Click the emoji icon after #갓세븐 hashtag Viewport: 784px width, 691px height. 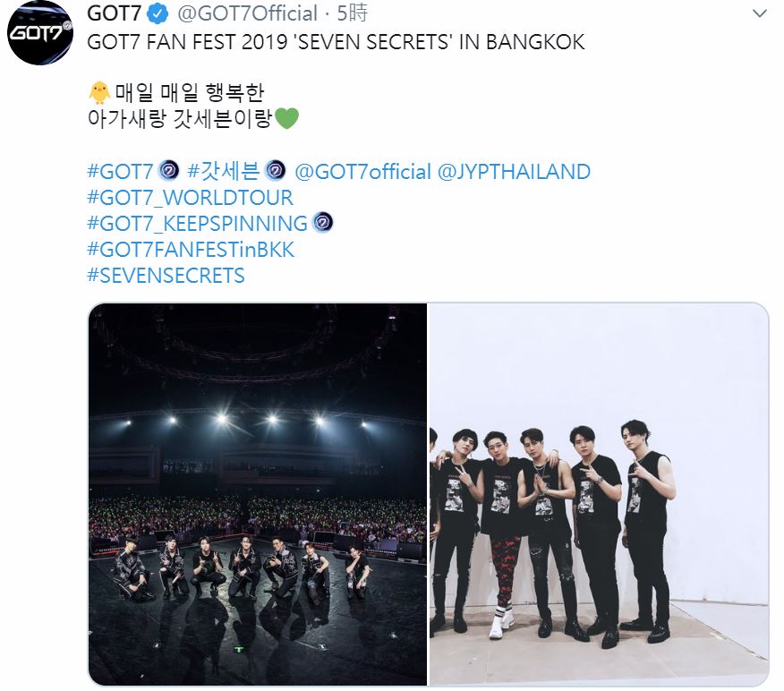click(275, 170)
